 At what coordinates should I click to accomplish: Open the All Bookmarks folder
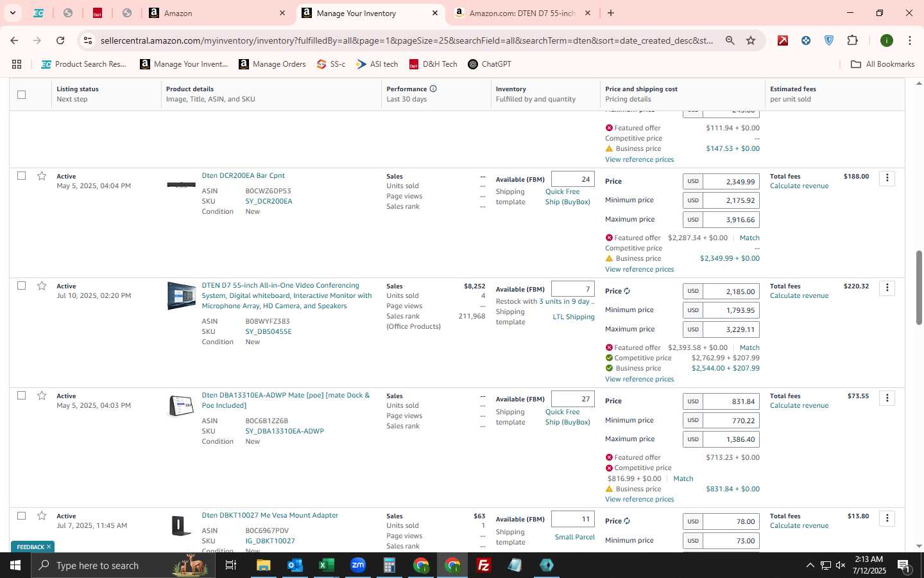(882, 64)
